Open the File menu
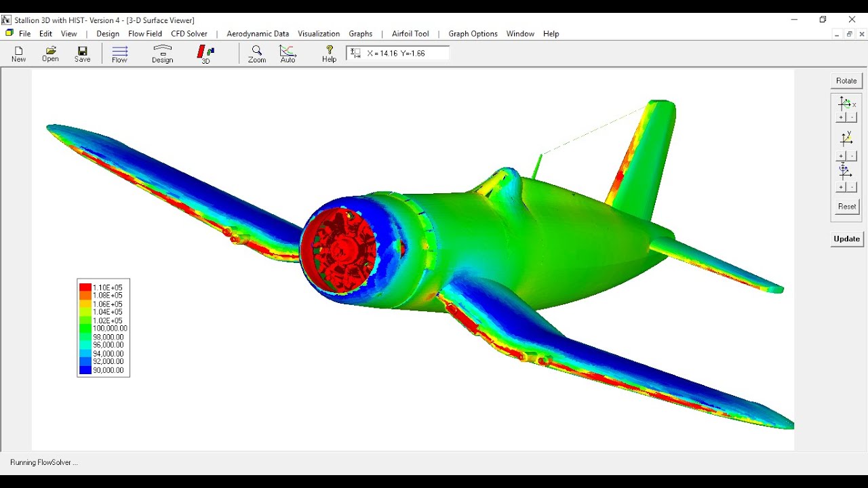The height and width of the screenshot is (488, 868). [24, 34]
